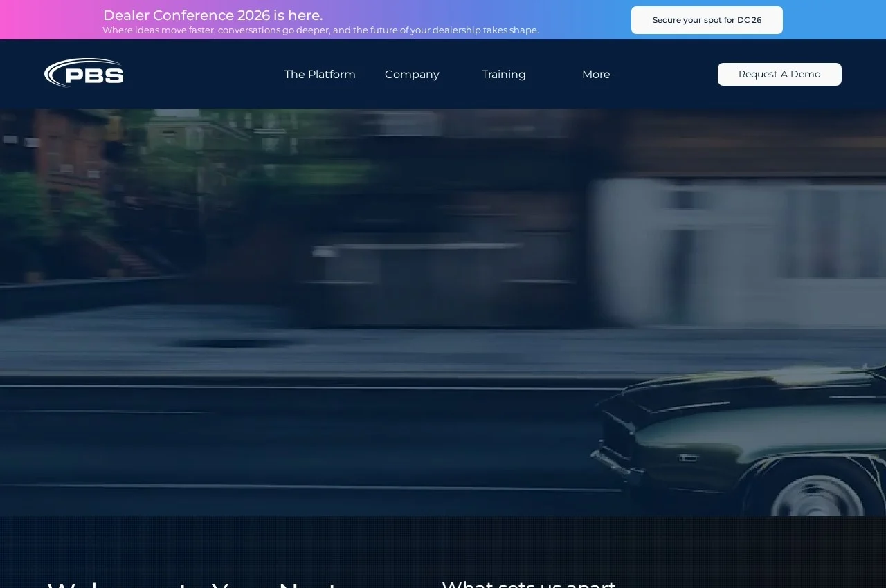Click the PBS logo in the header

tap(84, 73)
